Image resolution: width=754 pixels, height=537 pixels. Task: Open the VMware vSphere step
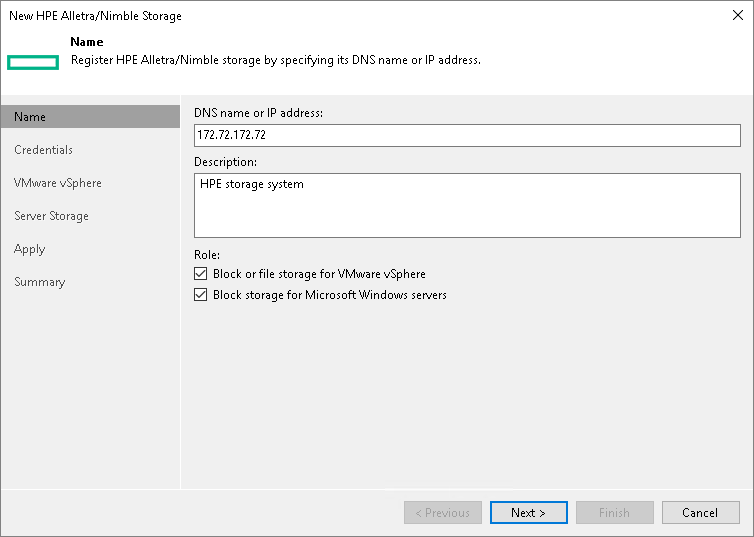[x=58, y=183]
